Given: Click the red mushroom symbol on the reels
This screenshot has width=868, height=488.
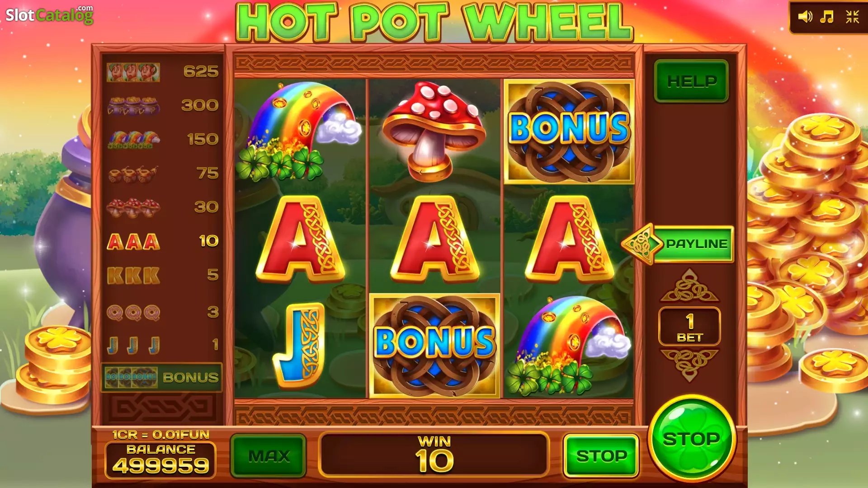Looking at the screenshot, I should [x=434, y=131].
